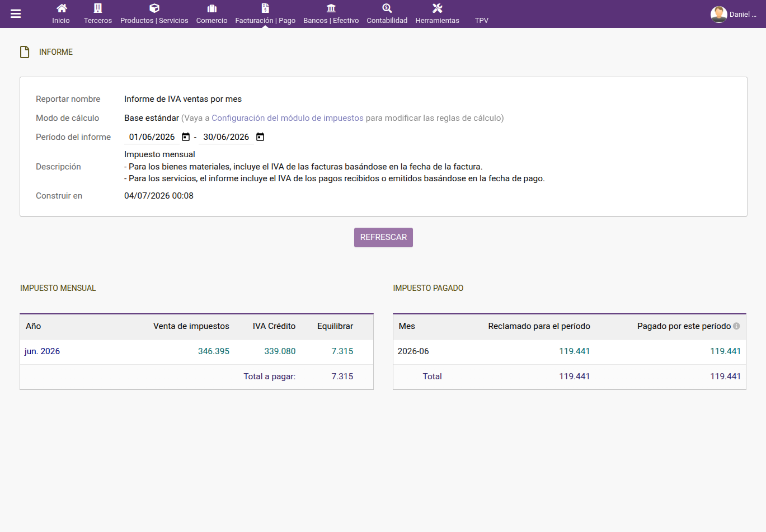Click Informe de IVA ventas por mes
Image resolution: width=766 pixels, height=532 pixels.
183,99
